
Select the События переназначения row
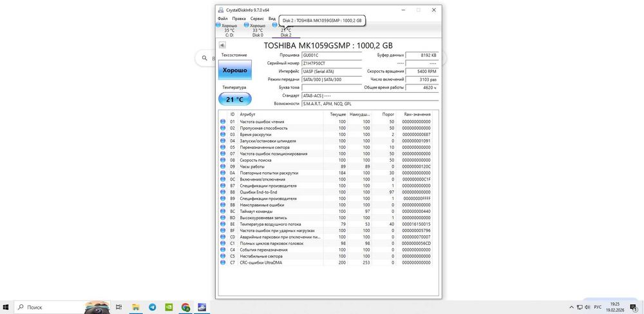tap(326, 250)
